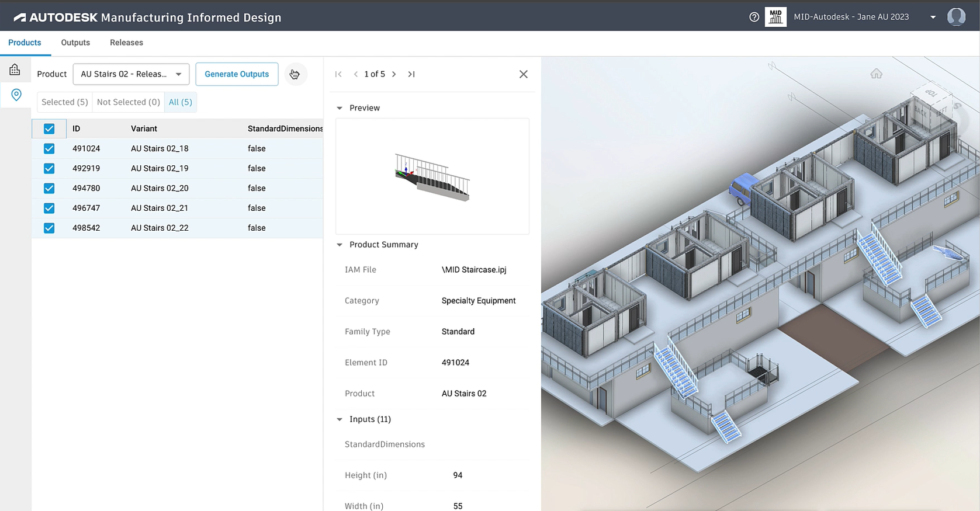Click the Specialty Equipment category value
The image size is (980, 511).
(479, 301)
